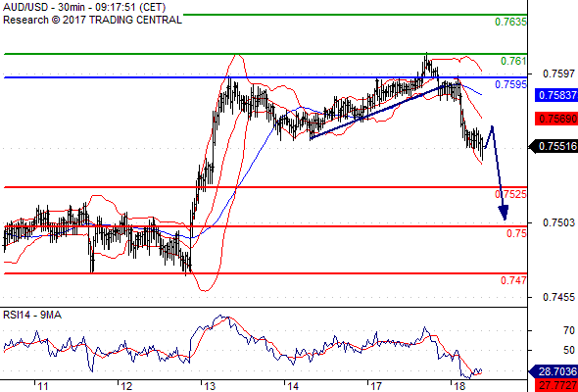The width and height of the screenshot is (578, 392).
Task: Click the AUD/USD 30min chart title
Action: [84, 7]
